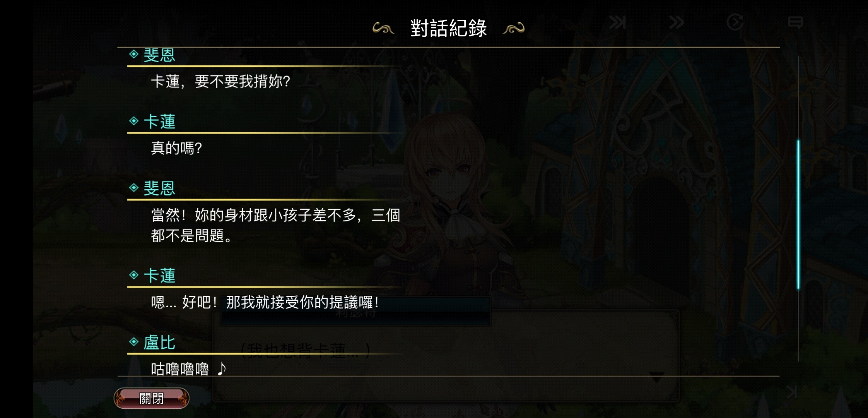The width and height of the screenshot is (868, 418).
Task: Click the right ornament beside the 對話紀錄 title
Action: pyautogui.click(x=514, y=28)
